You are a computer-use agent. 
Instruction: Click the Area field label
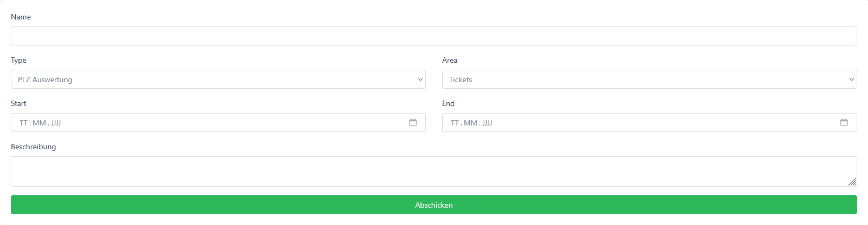(x=450, y=60)
